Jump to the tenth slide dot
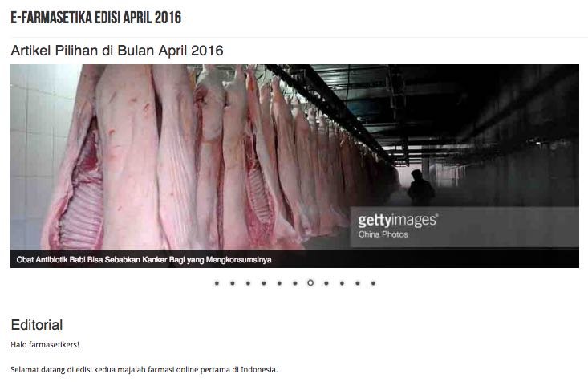 358,283
